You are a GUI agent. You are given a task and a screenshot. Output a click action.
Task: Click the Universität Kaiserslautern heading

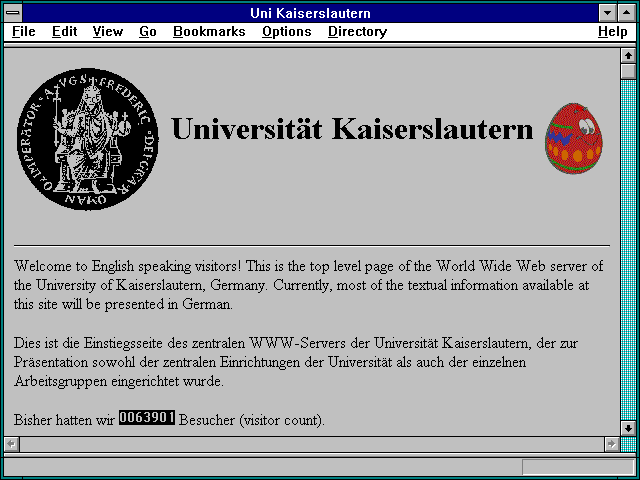tap(352, 129)
